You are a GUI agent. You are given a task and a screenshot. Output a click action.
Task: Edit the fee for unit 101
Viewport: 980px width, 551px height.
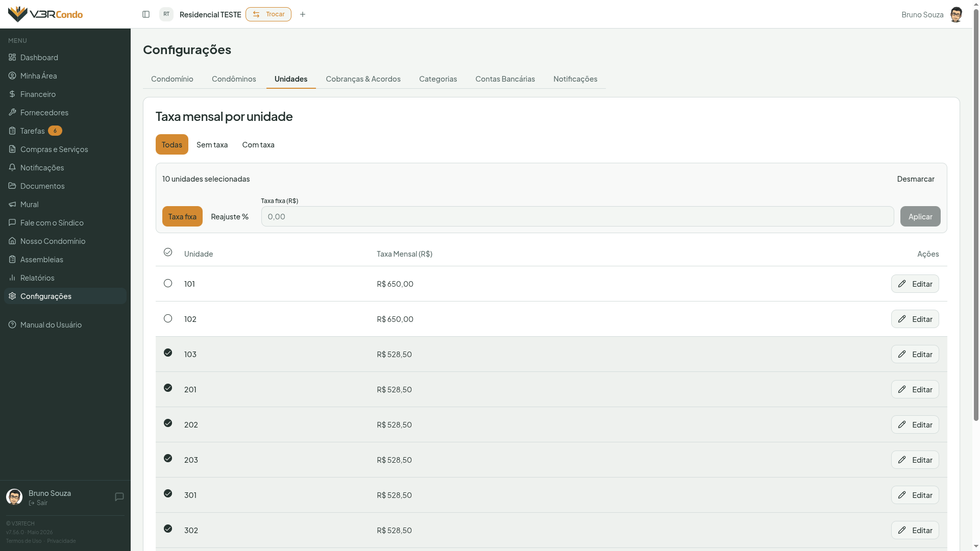915,284
